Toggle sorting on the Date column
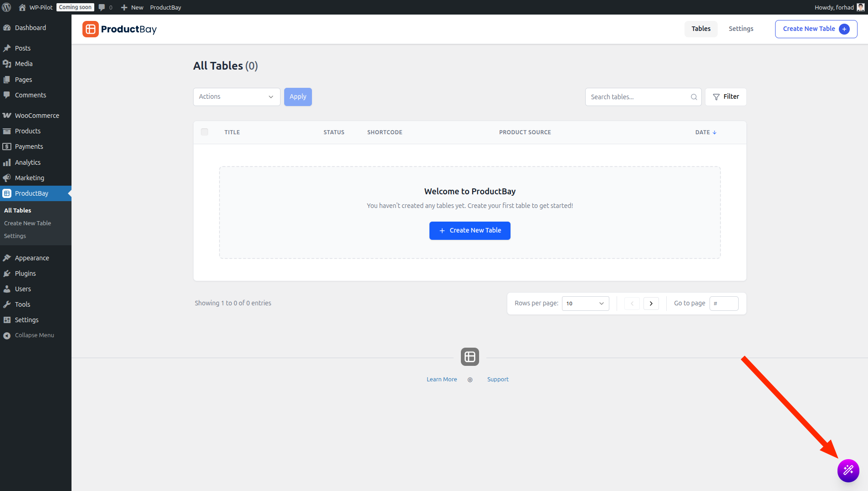Image resolution: width=868 pixels, height=491 pixels. 705,132
